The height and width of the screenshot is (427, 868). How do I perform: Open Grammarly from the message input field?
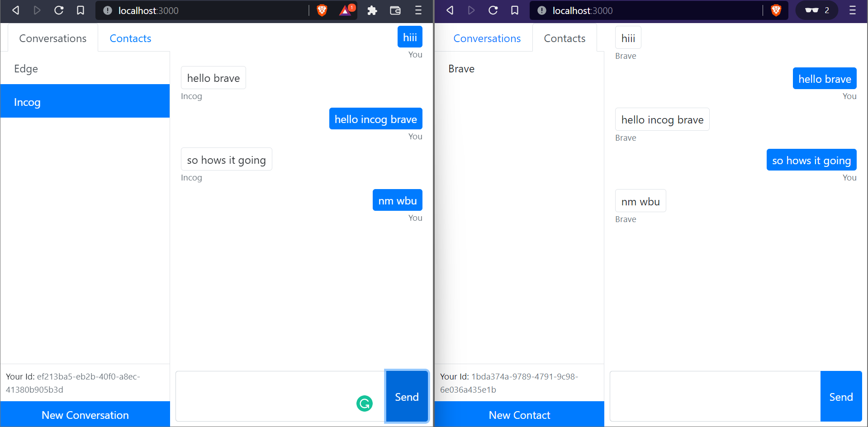(x=365, y=403)
